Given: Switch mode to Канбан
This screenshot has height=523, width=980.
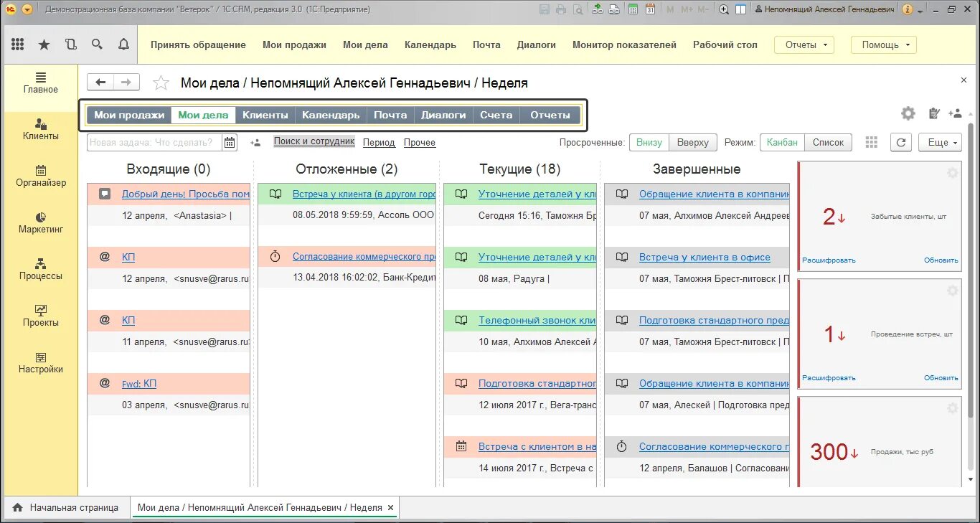Looking at the screenshot, I should tap(782, 142).
